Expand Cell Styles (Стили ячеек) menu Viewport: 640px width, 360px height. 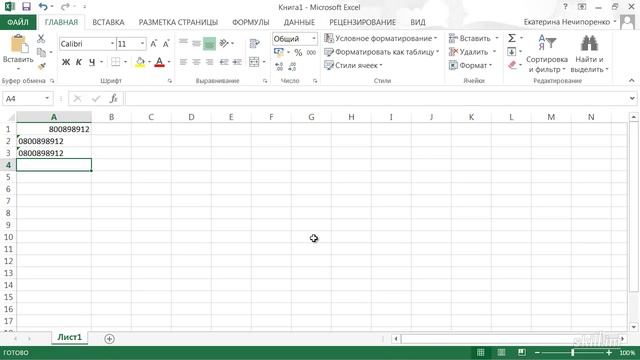(353, 65)
